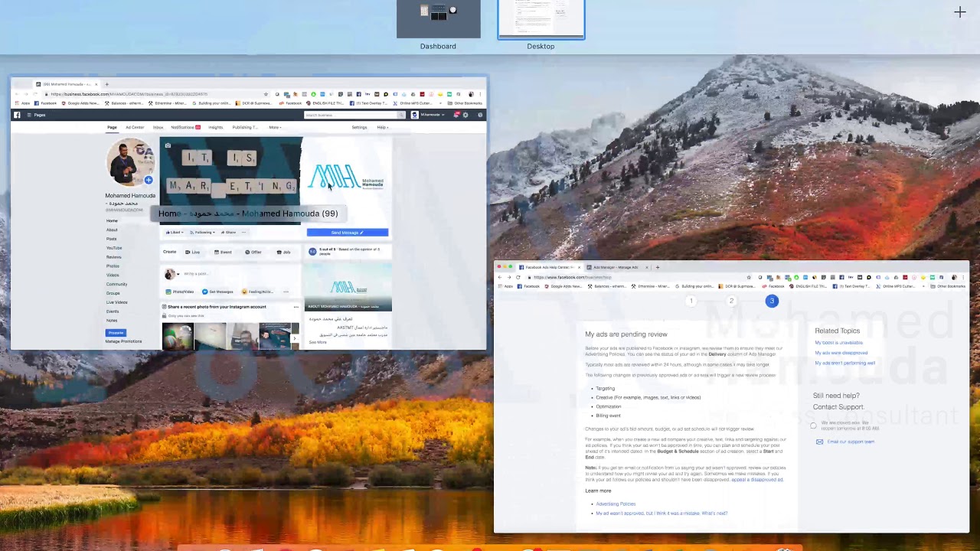This screenshot has height=551, width=980.
Task: Open notifications bell in Pages top bar
Action: 456,115
